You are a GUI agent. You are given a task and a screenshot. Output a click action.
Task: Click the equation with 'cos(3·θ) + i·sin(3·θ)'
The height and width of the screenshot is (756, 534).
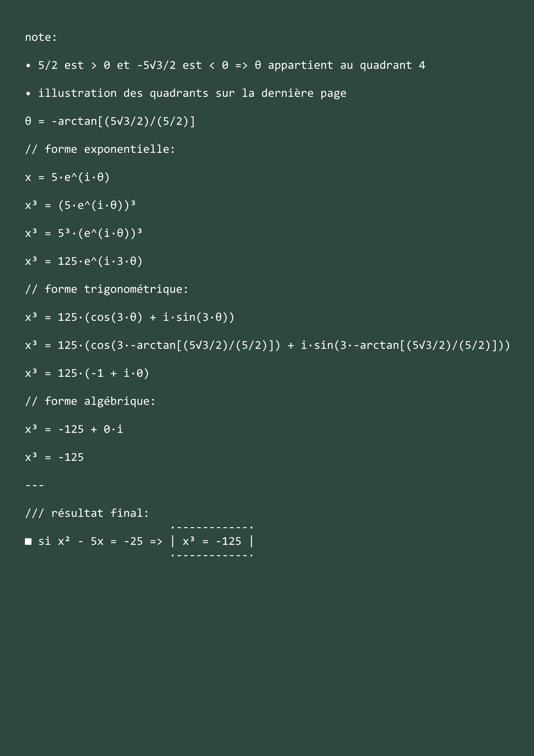point(130,317)
